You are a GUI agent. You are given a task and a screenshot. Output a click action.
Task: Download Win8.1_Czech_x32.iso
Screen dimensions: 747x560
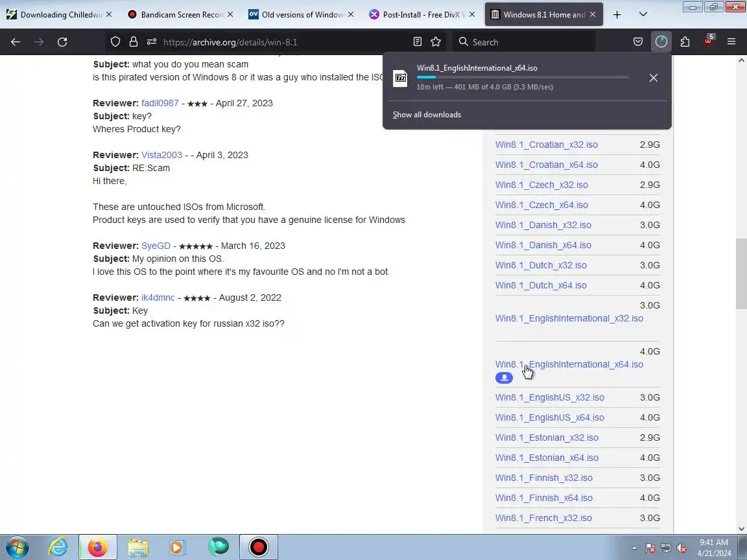click(x=541, y=185)
